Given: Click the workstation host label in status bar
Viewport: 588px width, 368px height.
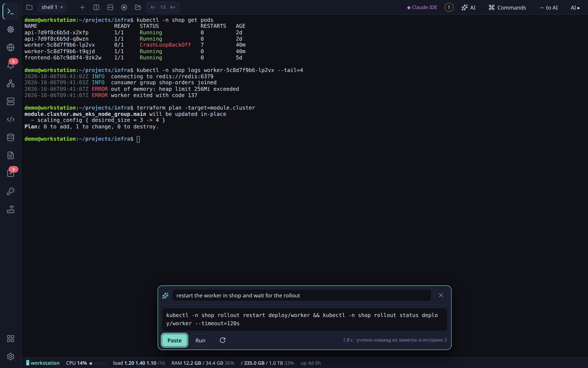Looking at the screenshot, I should tap(43, 363).
